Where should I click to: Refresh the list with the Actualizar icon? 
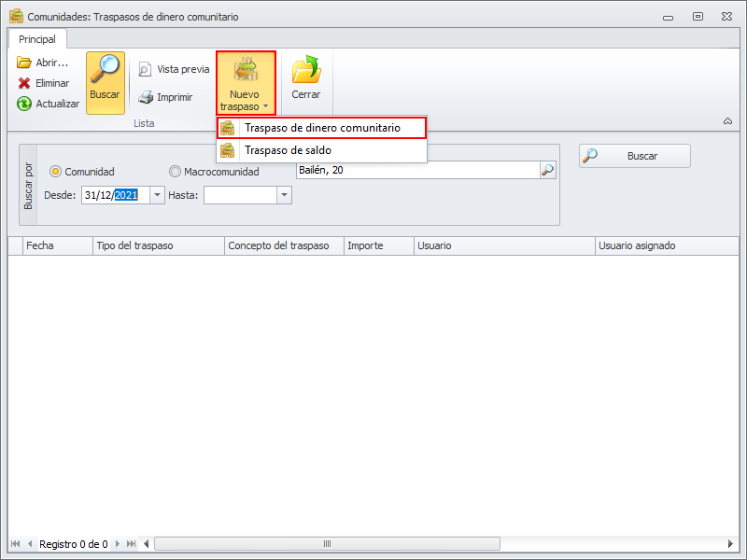coord(24,104)
